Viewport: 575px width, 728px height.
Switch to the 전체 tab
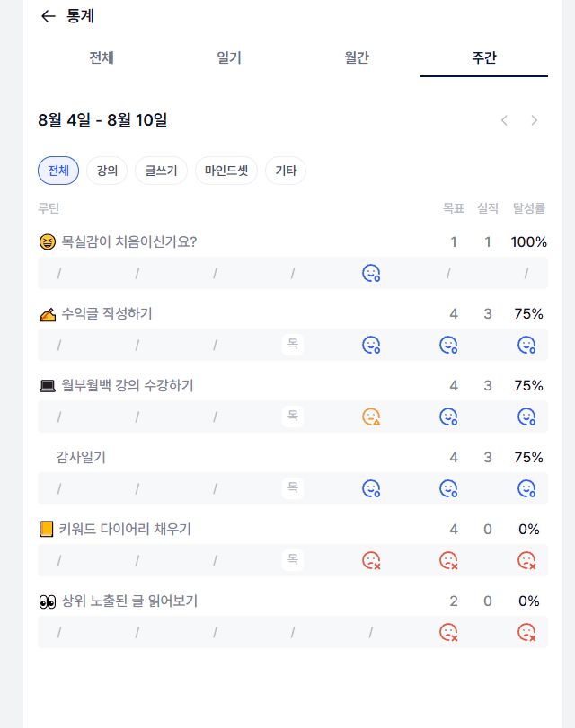coord(102,58)
